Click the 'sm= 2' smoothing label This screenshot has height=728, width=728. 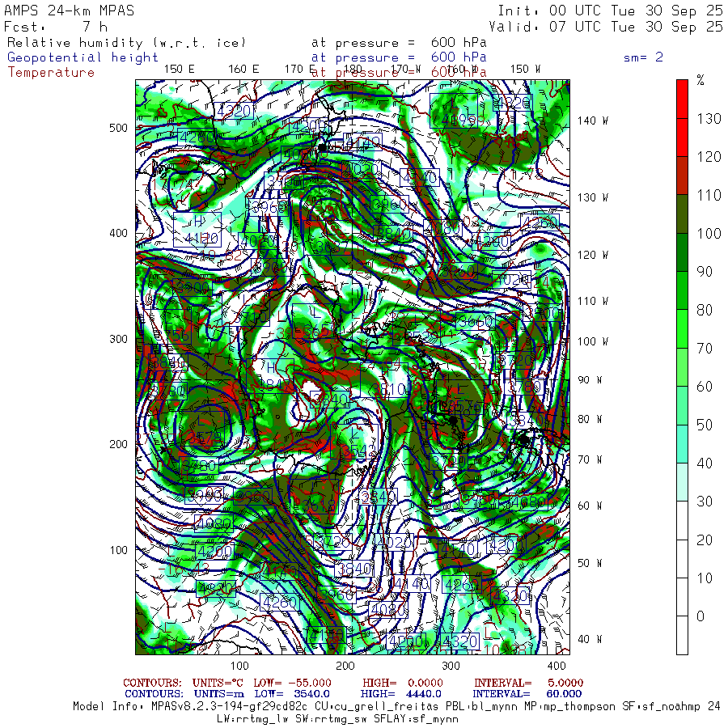(643, 57)
